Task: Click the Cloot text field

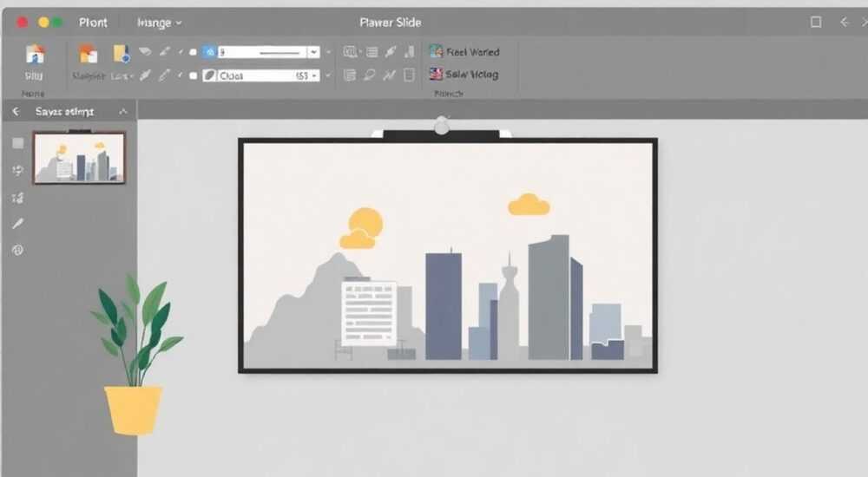Action: [261, 75]
